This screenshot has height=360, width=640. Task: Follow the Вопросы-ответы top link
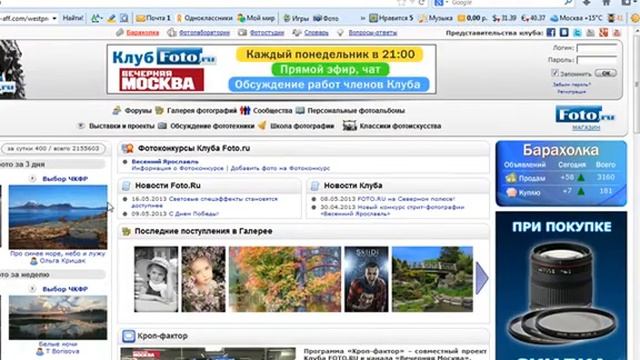373,33
